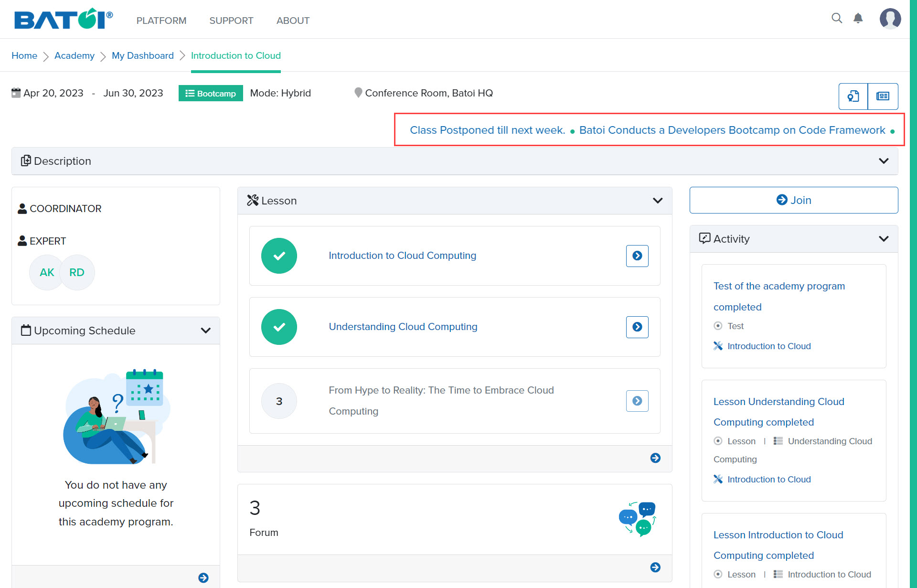917x588 pixels.
Task: Select Introduction to Cloud breadcrumb tab
Action: point(236,55)
